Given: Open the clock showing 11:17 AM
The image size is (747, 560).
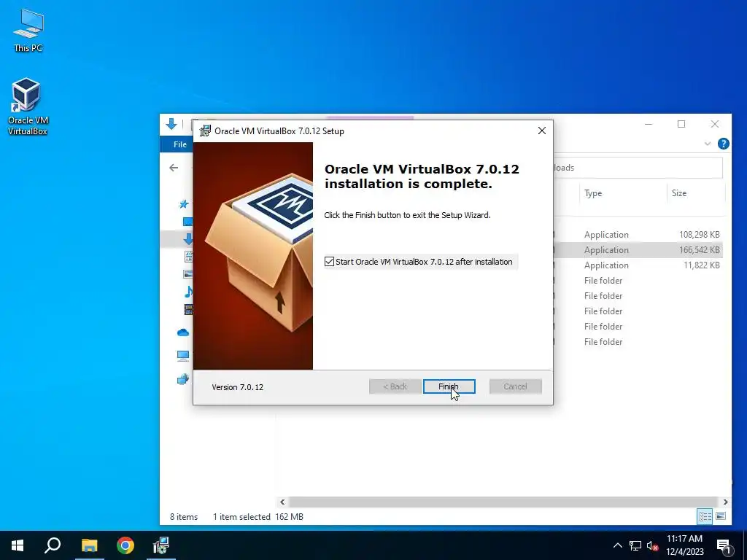Looking at the screenshot, I should pyautogui.click(x=684, y=545).
